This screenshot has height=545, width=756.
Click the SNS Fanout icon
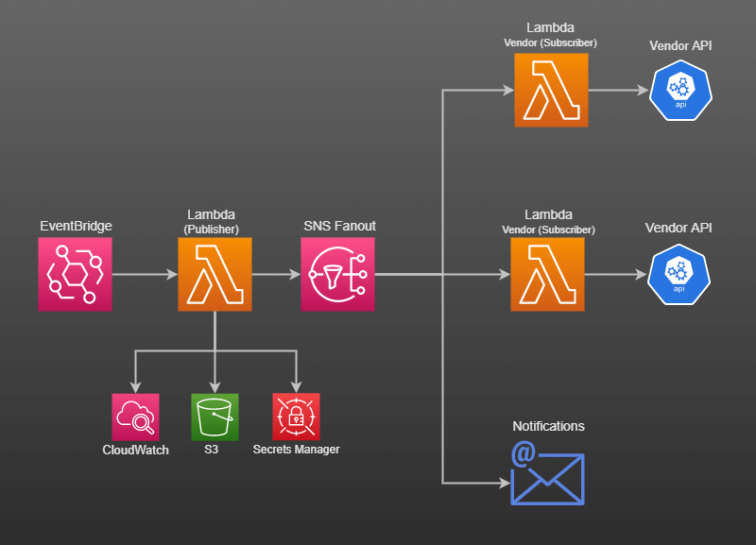(x=337, y=274)
